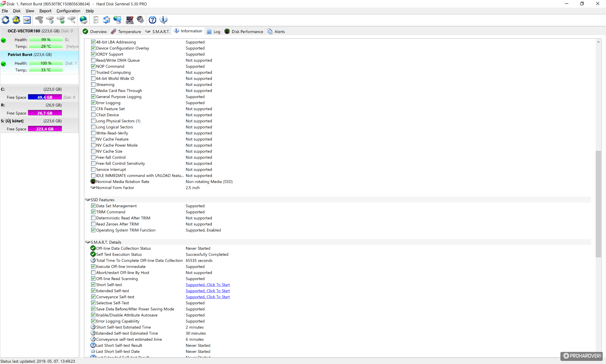Switch to the Log tab
Image resolution: width=606 pixels, height=364 pixels.
tap(214, 31)
